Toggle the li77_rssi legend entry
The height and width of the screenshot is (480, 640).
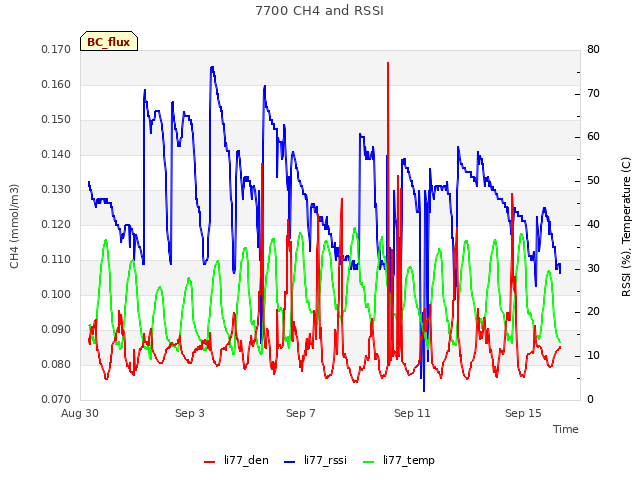coord(315,460)
